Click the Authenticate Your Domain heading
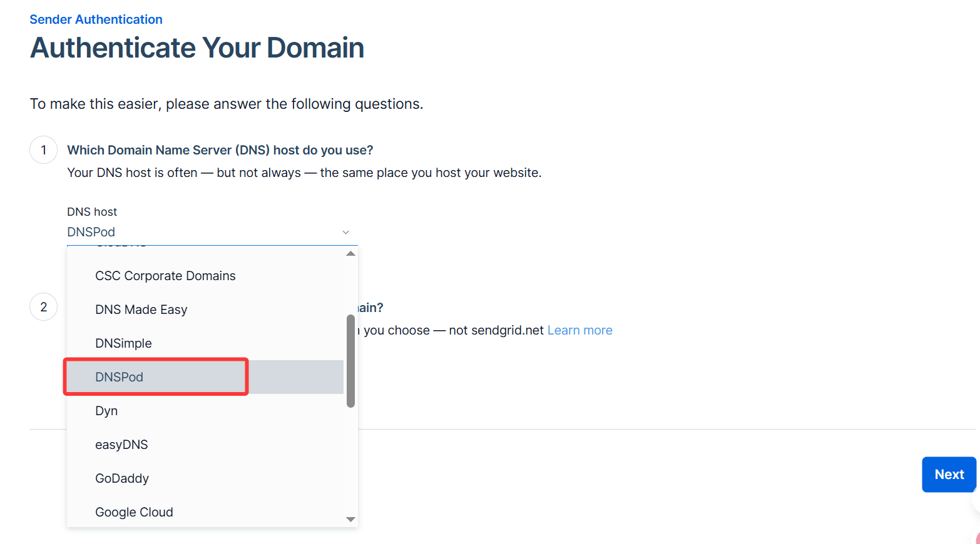This screenshot has width=980, height=544. coord(197,48)
